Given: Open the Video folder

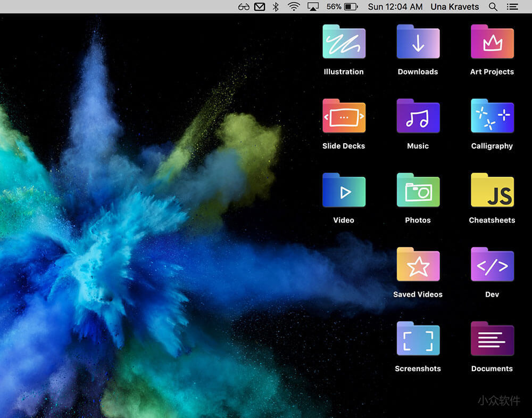Looking at the screenshot, I should tap(343, 190).
